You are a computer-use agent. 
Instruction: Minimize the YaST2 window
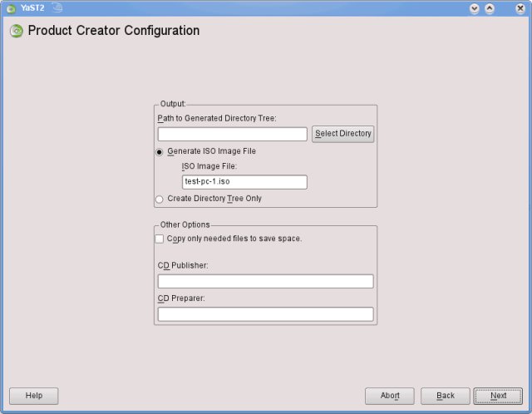click(475, 8)
